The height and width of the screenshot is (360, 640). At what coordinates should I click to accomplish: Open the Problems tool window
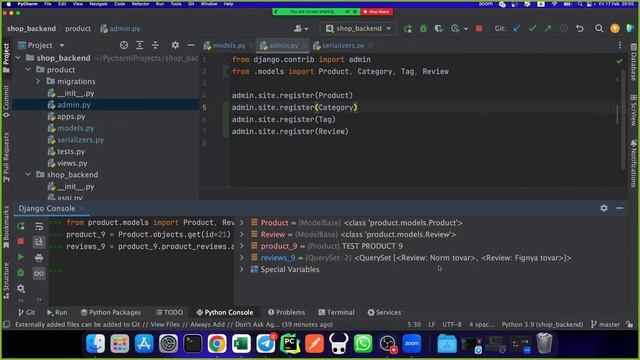[x=287, y=312]
